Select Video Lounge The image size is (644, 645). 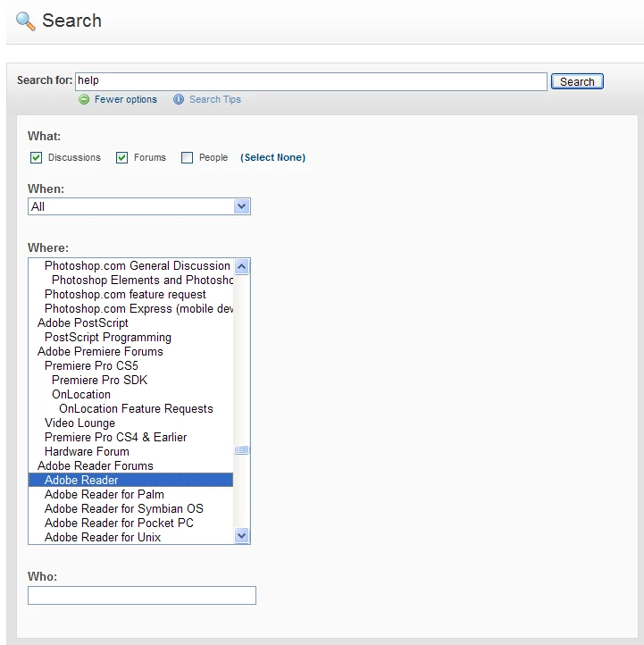click(130, 423)
